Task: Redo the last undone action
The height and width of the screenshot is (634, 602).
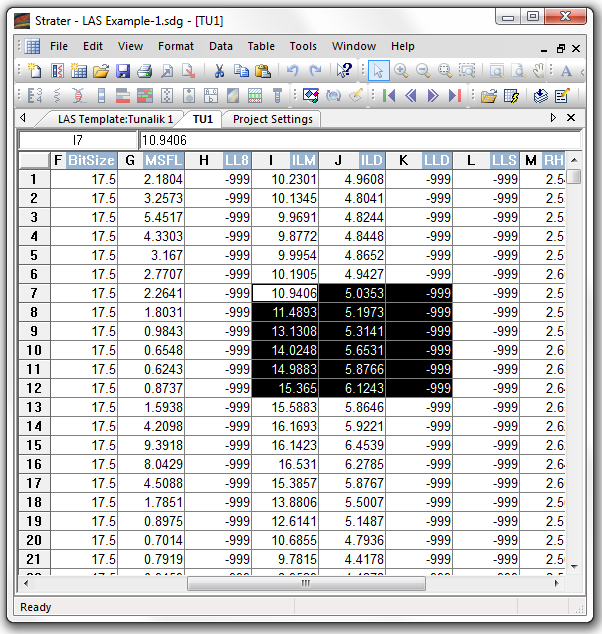Action: (315, 71)
